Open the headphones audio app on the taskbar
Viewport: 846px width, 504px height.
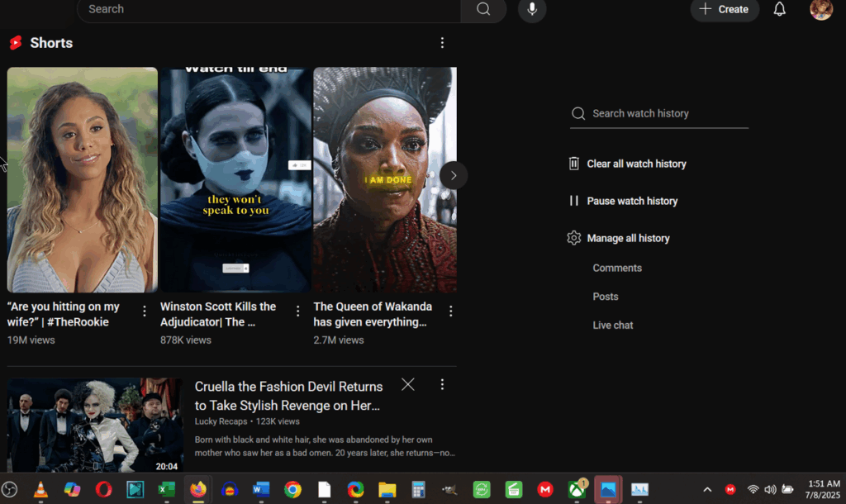230,489
